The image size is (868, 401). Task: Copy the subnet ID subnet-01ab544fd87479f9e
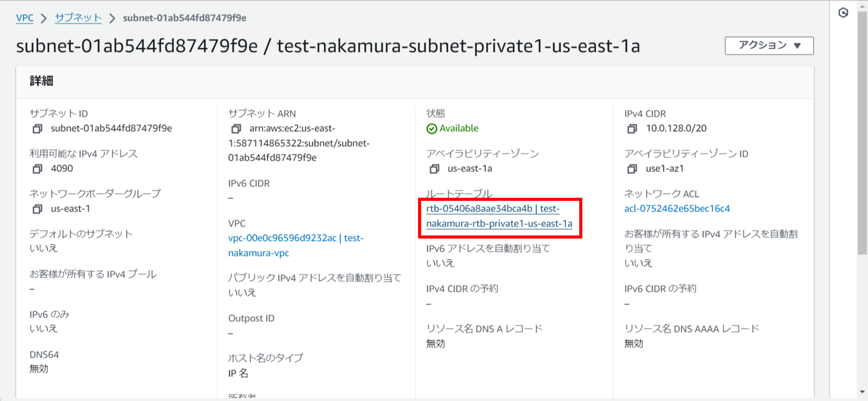click(x=38, y=129)
